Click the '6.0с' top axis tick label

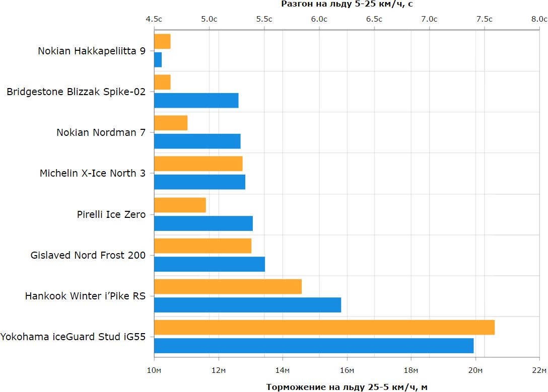(319, 19)
